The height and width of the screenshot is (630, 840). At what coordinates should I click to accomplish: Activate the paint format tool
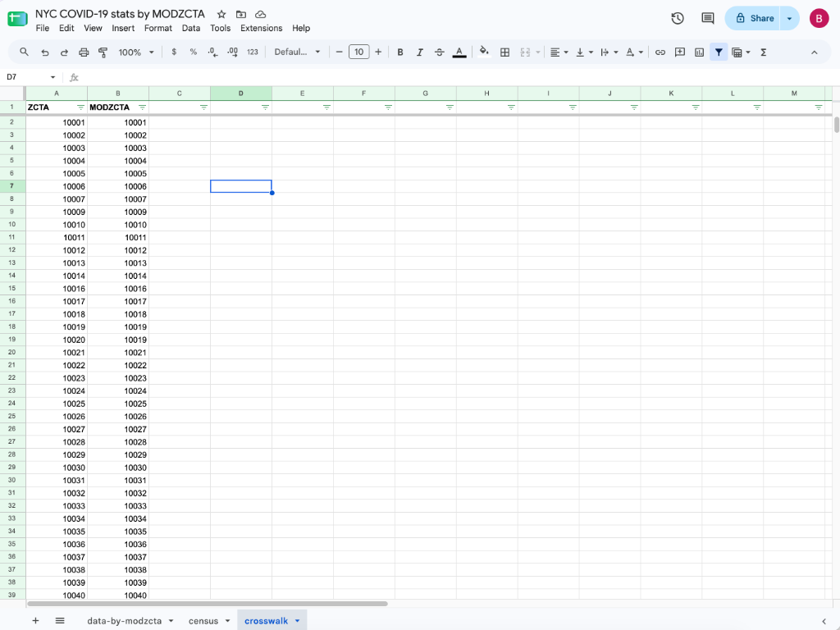pos(103,52)
